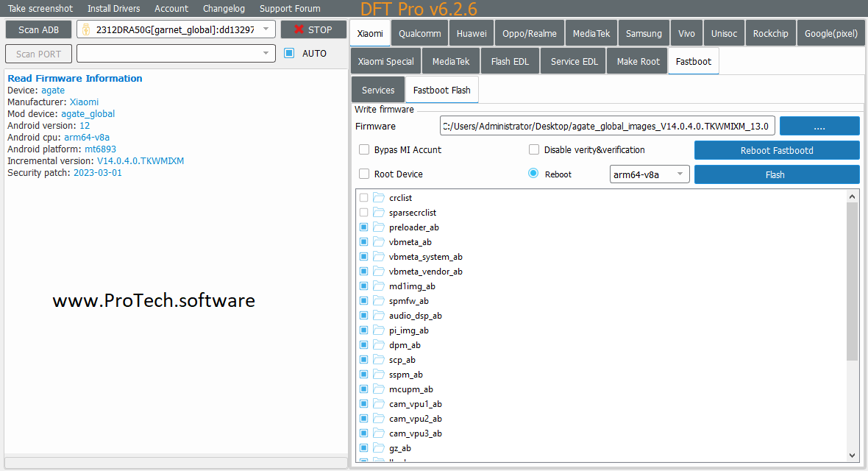Image resolution: width=868 pixels, height=471 pixels.
Task: Open the Changelog menu
Action: coord(224,8)
